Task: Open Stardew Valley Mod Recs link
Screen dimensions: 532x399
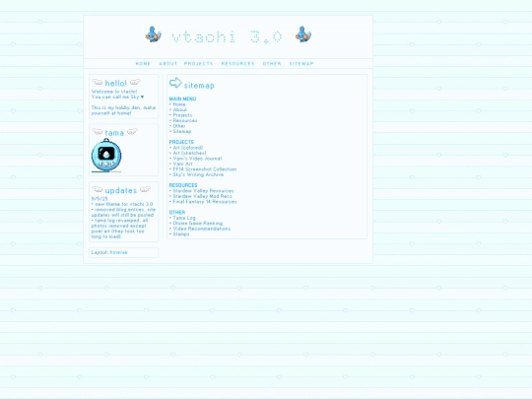Action: point(203,196)
